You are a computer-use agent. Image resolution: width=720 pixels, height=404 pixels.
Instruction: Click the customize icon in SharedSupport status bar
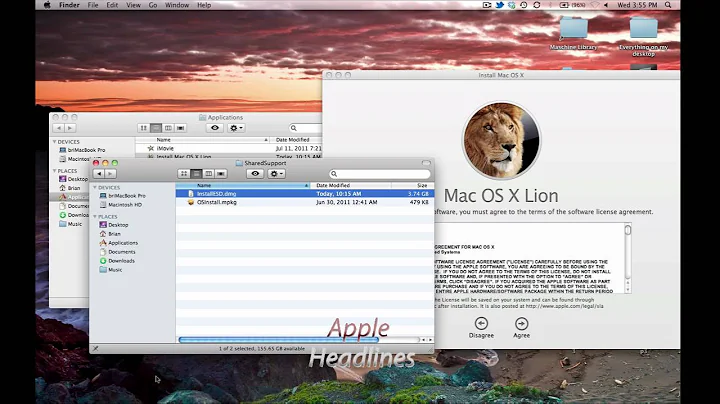click(x=96, y=348)
